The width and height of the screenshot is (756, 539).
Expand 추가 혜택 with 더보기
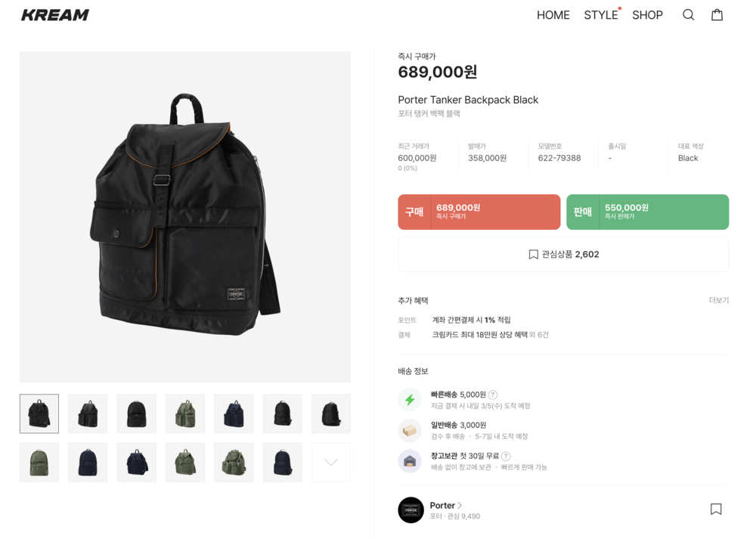tap(718, 300)
